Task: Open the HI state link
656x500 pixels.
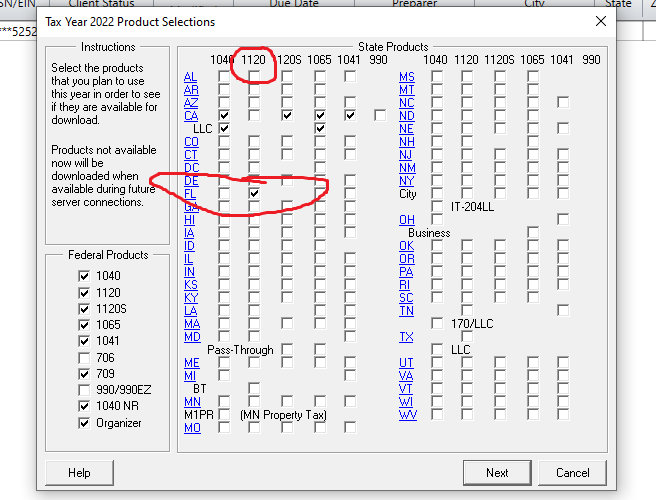Action: [x=189, y=220]
